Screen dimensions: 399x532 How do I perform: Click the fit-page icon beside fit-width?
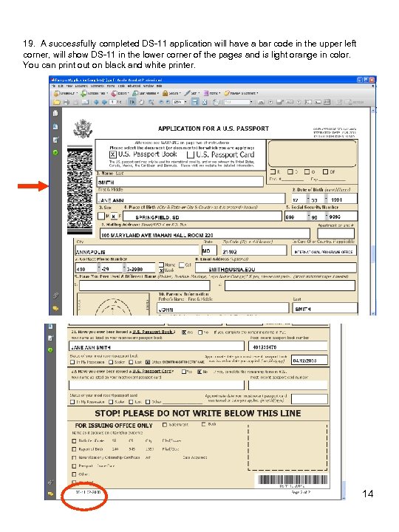tap(205, 102)
